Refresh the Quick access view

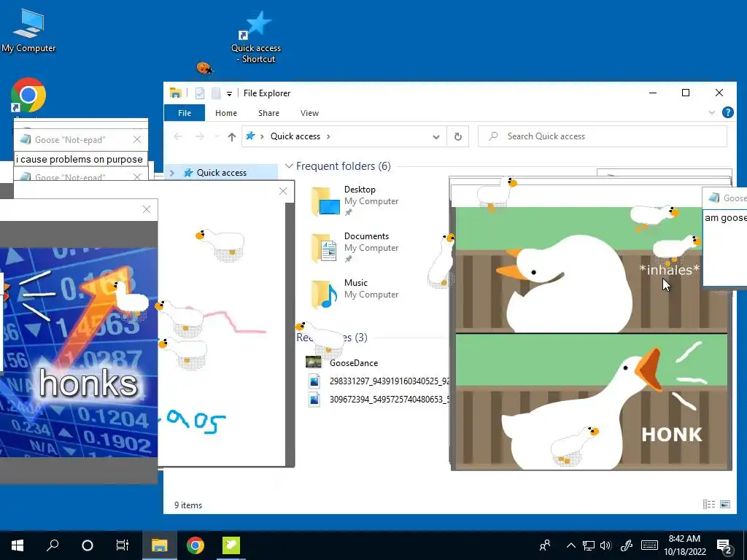[458, 136]
